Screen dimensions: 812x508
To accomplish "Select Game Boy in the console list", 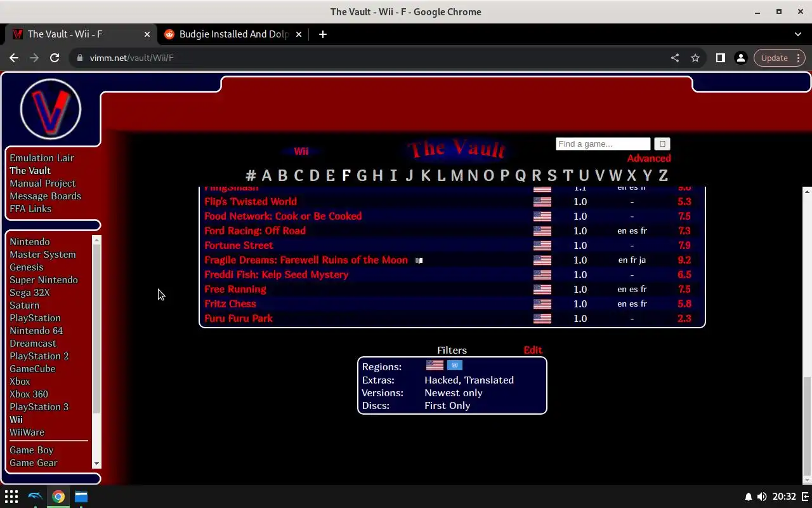I will 31,450.
